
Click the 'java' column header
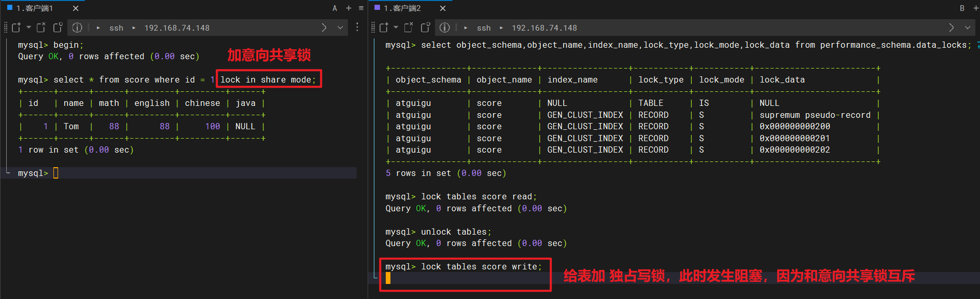click(x=246, y=103)
